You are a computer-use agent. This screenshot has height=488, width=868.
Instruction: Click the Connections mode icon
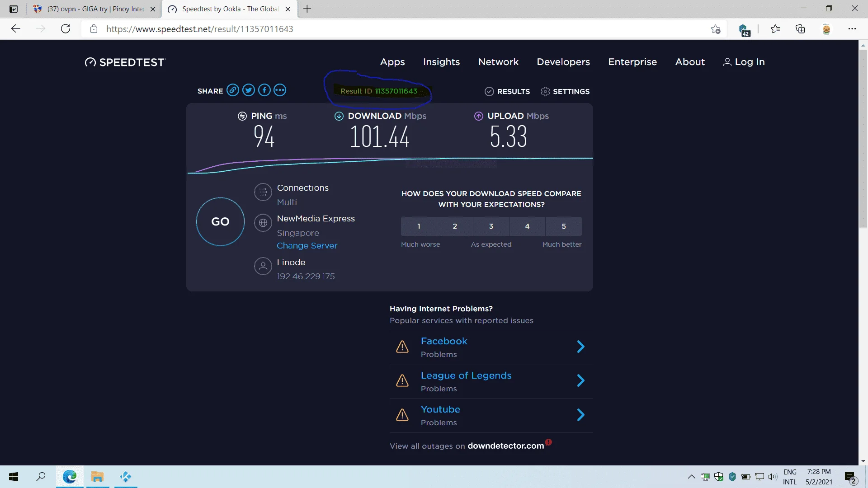(263, 192)
